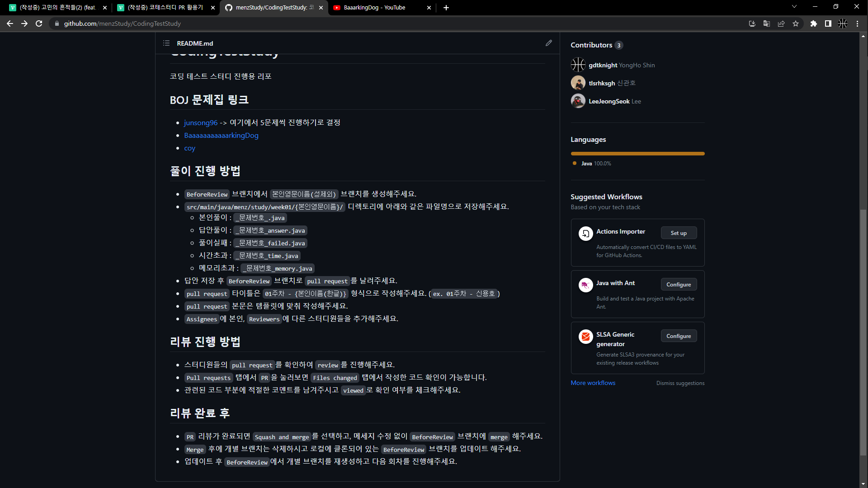Bookmark page with the star icon
Viewport: 868px width, 488px height.
[796, 23]
